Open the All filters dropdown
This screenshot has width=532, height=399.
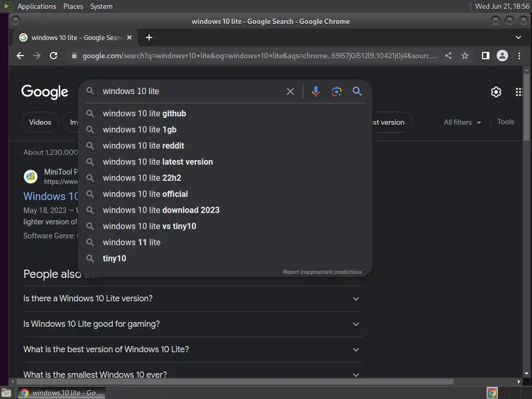point(462,122)
